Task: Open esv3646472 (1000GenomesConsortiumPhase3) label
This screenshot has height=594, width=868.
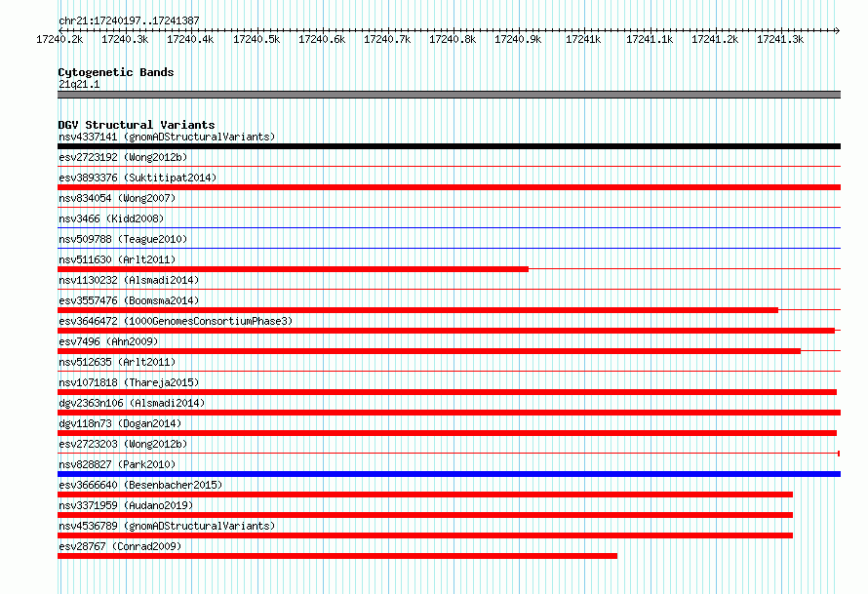Action: pyautogui.click(x=176, y=321)
